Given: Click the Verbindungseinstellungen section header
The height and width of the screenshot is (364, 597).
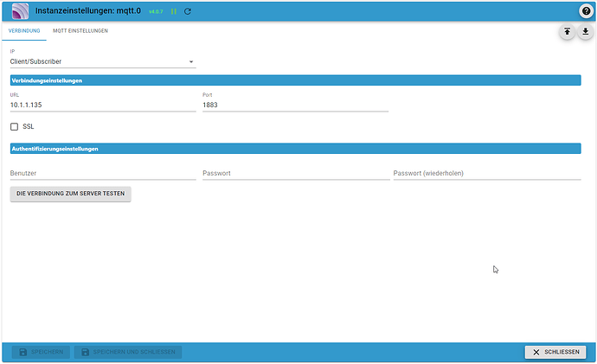Looking at the screenshot, I should pyautogui.click(x=295, y=80).
